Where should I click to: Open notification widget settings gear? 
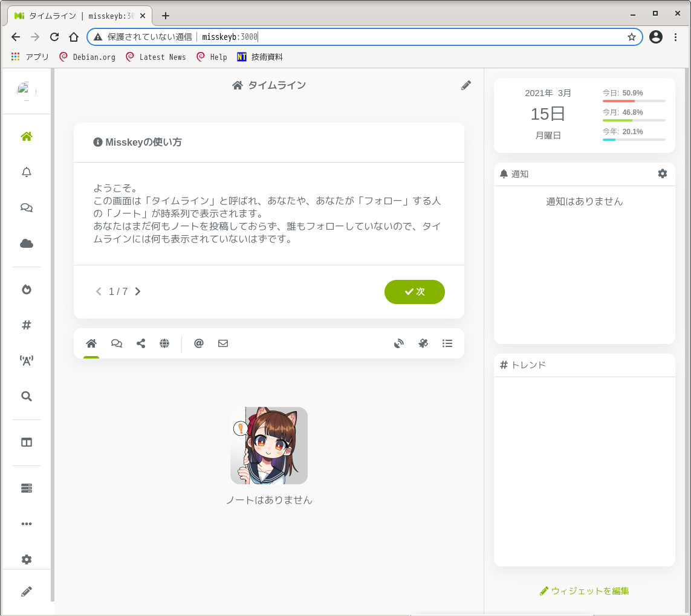[663, 173]
